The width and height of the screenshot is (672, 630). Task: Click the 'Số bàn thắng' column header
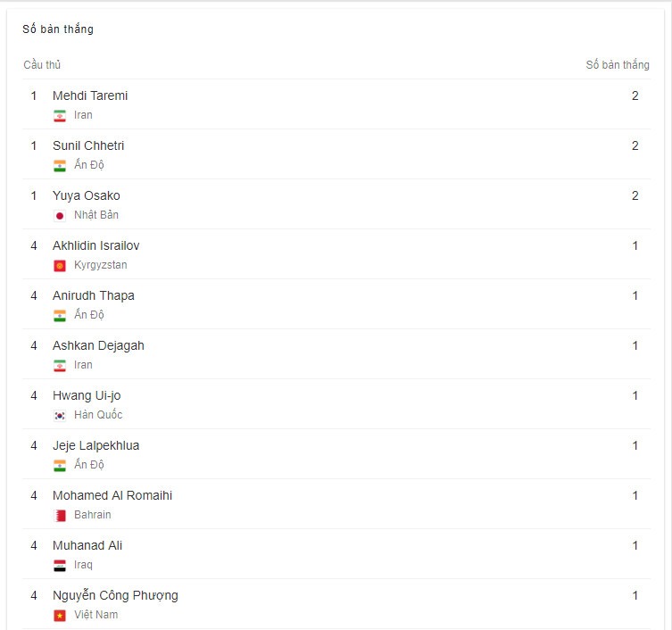click(x=618, y=65)
